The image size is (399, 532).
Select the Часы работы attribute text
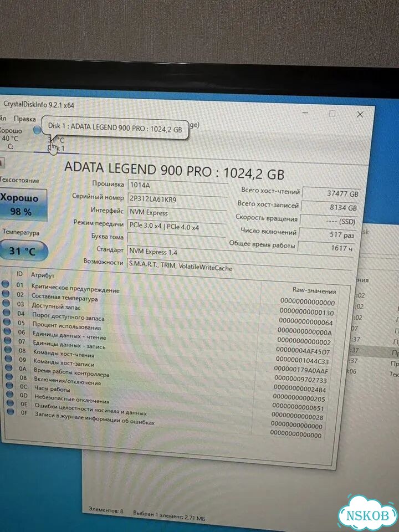coord(52,388)
